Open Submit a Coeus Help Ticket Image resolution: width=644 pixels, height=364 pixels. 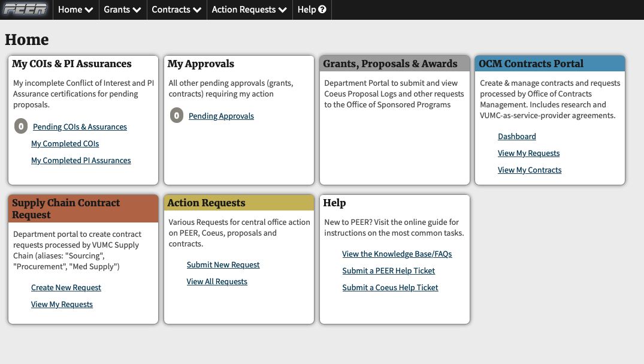click(390, 288)
